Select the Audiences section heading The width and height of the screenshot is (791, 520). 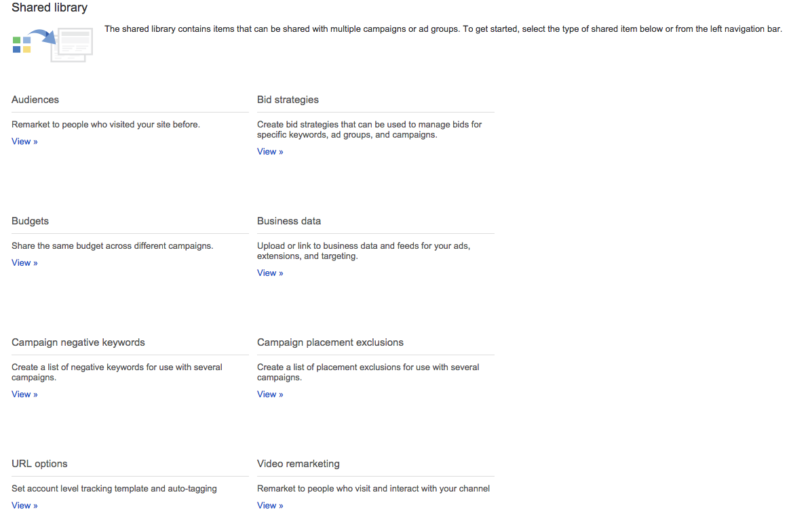tap(35, 100)
